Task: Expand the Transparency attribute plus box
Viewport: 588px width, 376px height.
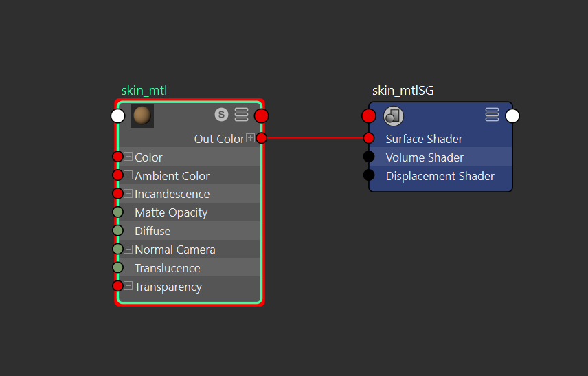Action: 128,286
